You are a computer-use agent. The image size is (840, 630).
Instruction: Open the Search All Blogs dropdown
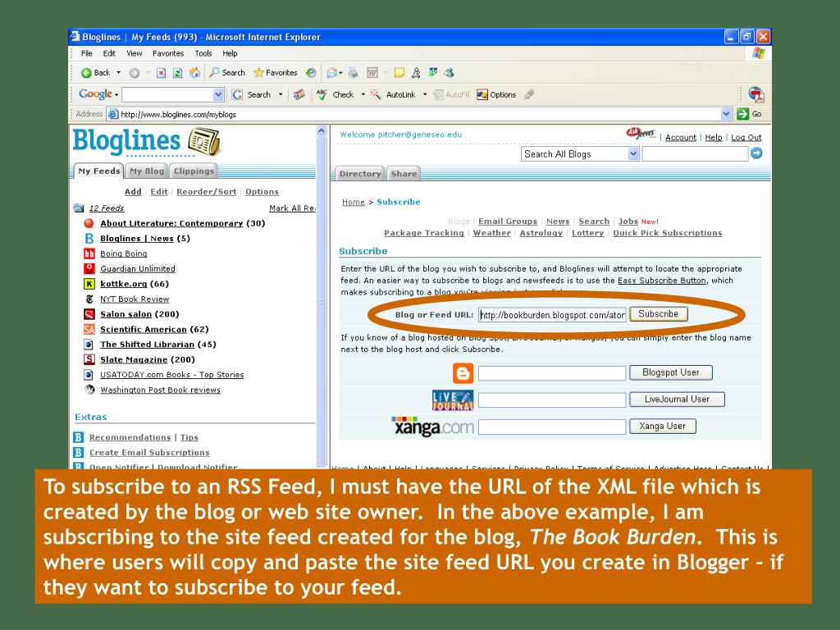(580, 154)
